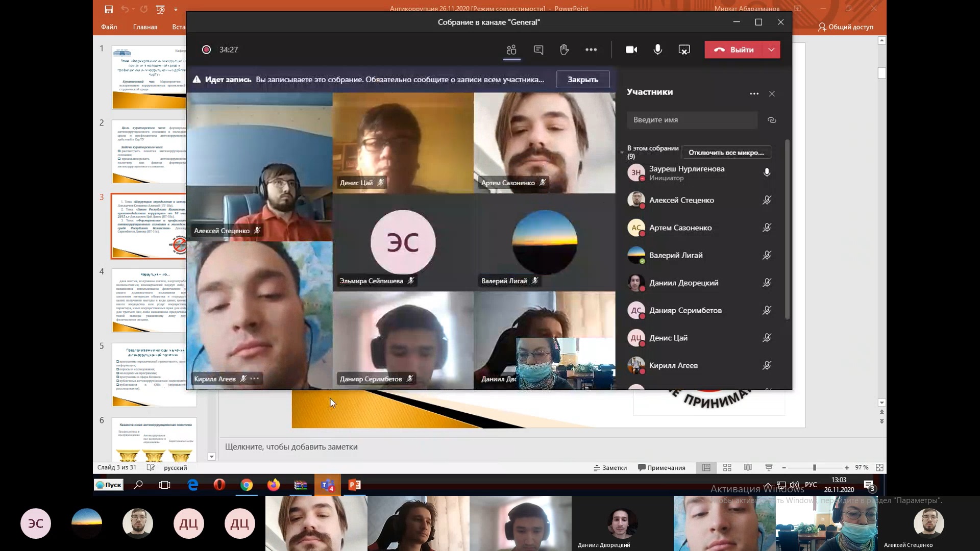
Task: Toggle the camera in Teams meeting
Action: click(631, 49)
